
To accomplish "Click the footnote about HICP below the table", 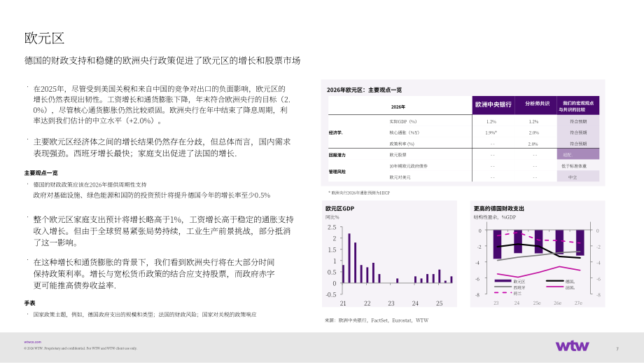I will [359, 193].
